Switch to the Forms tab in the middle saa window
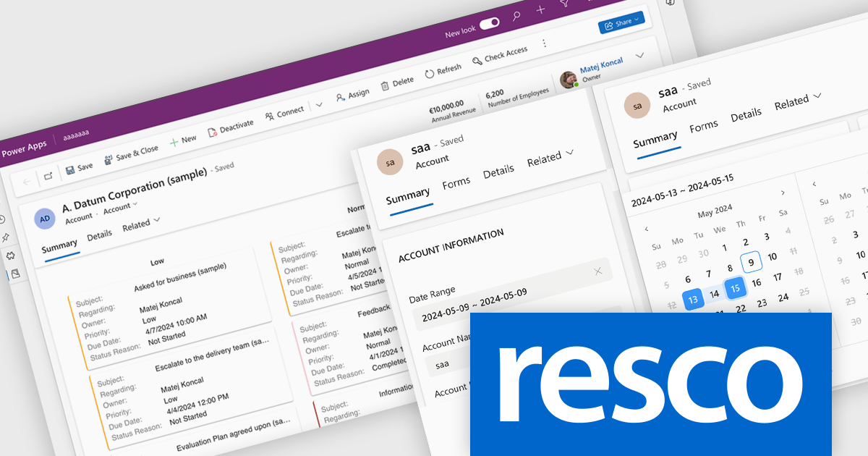The height and width of the screenshot is (456, 868). pos(456,182)
